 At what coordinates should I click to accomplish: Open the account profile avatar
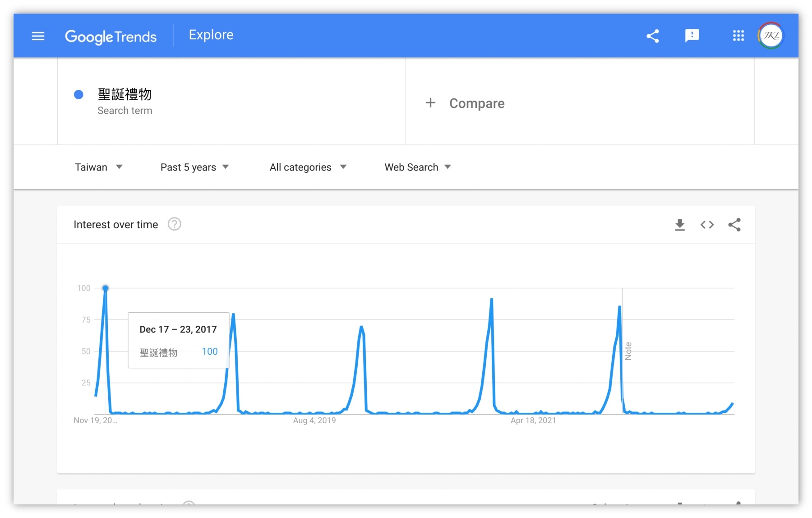(x=771, y=36)
